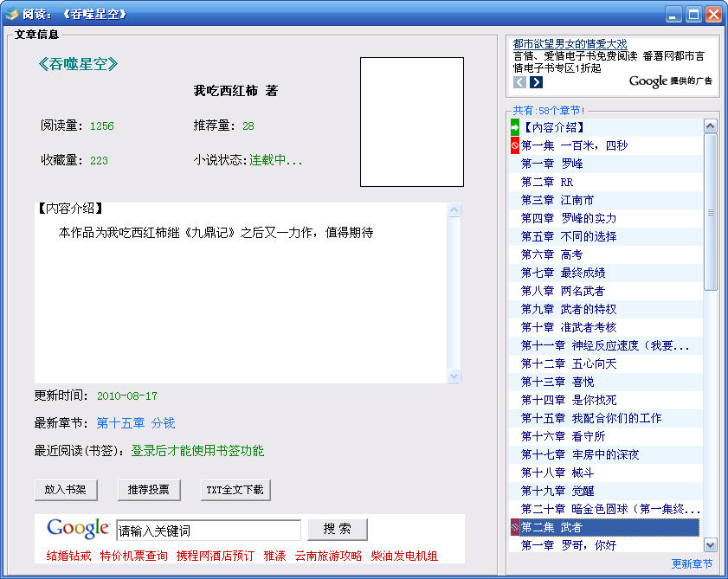
Task: Click ad link 柴油发电机组
Action: [404, 556]
